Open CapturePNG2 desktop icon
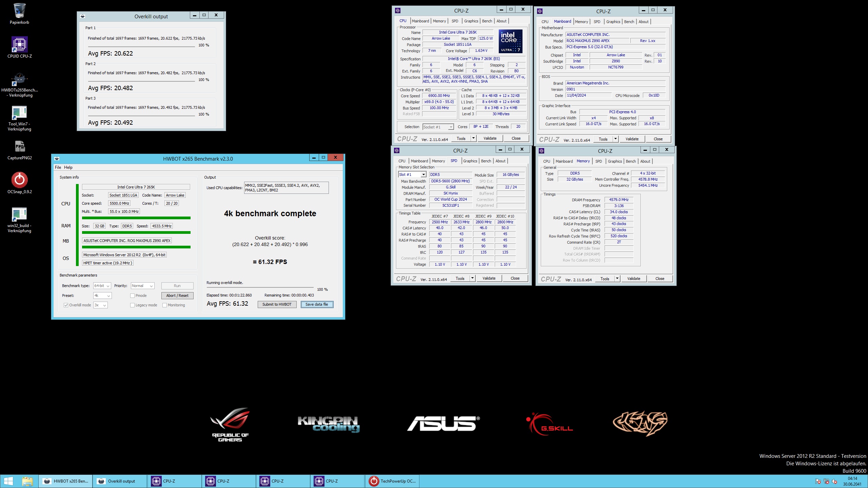This screenshot has height=488, width=868. (19, 150)
